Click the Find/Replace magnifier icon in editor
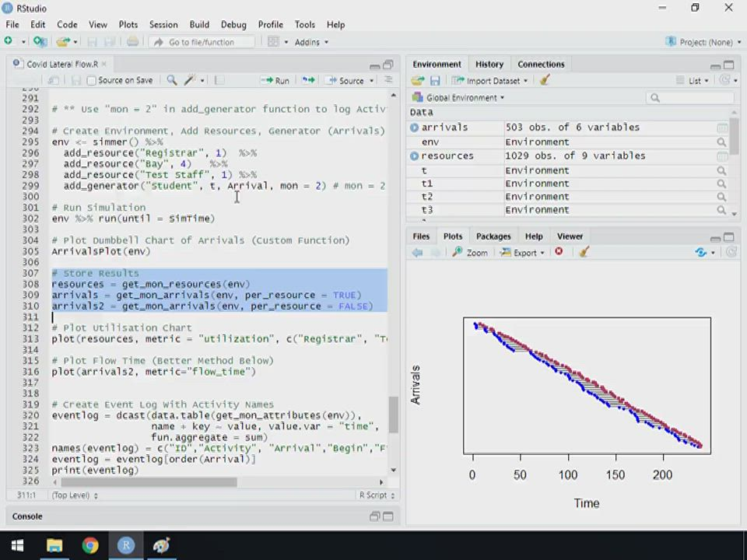The width and height of the screenshot is (747, 560). tap(171, 80)
